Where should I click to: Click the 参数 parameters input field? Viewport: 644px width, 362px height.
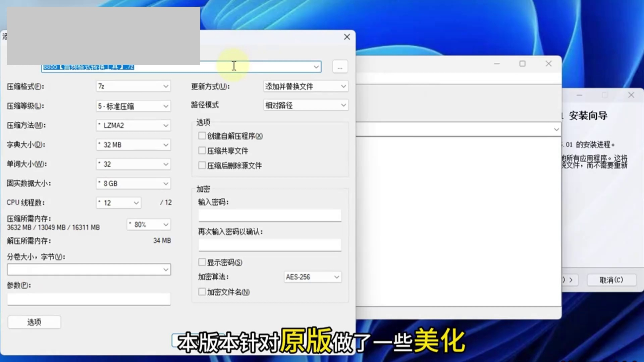click(89, 299)
